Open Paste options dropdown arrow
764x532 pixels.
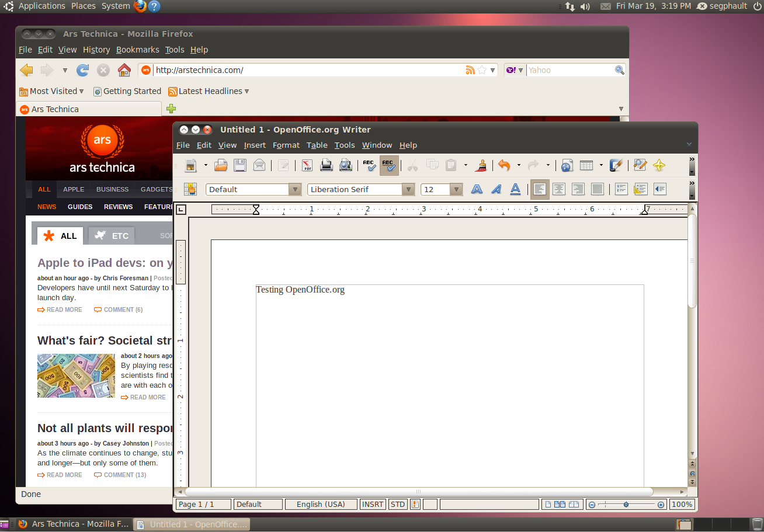pyautogui.click(x=466, y=166)
